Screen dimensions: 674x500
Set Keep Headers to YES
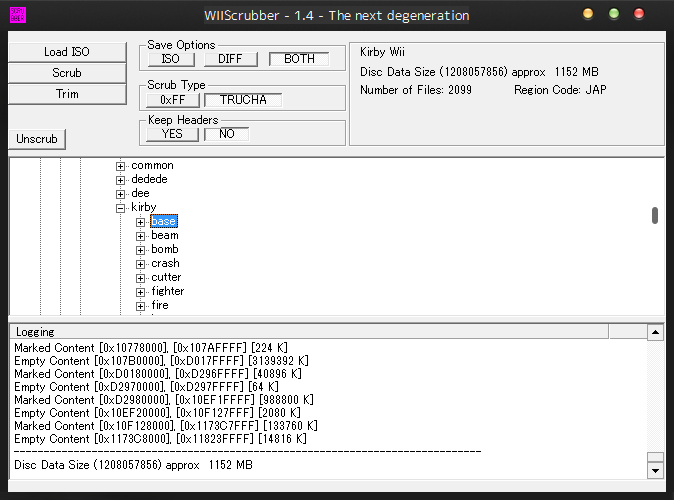[172, 134]
